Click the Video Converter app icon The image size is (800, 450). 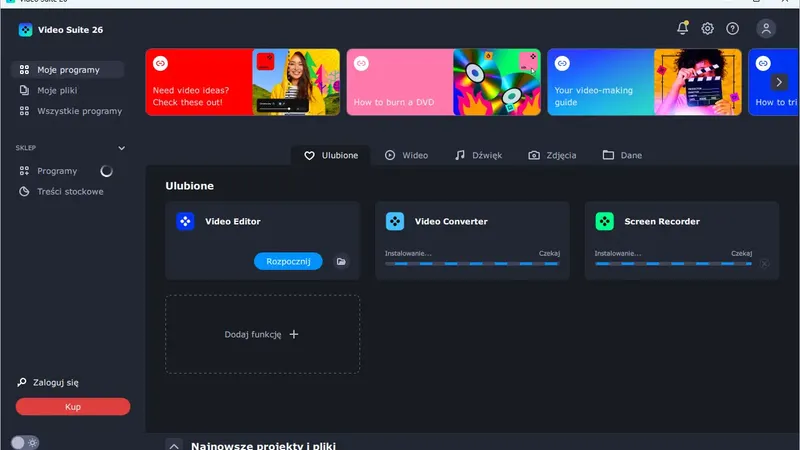pos(395,221)
